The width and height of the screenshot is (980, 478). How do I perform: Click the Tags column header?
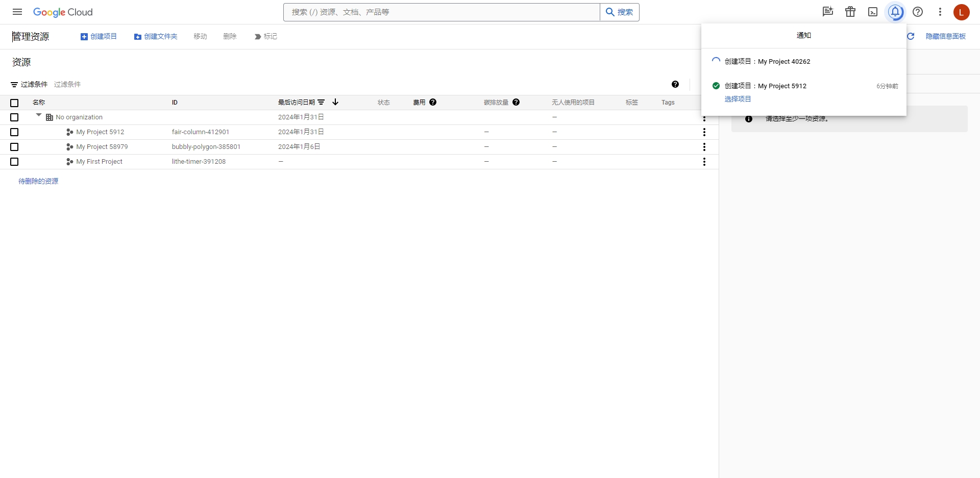click(x=668, y=103)
